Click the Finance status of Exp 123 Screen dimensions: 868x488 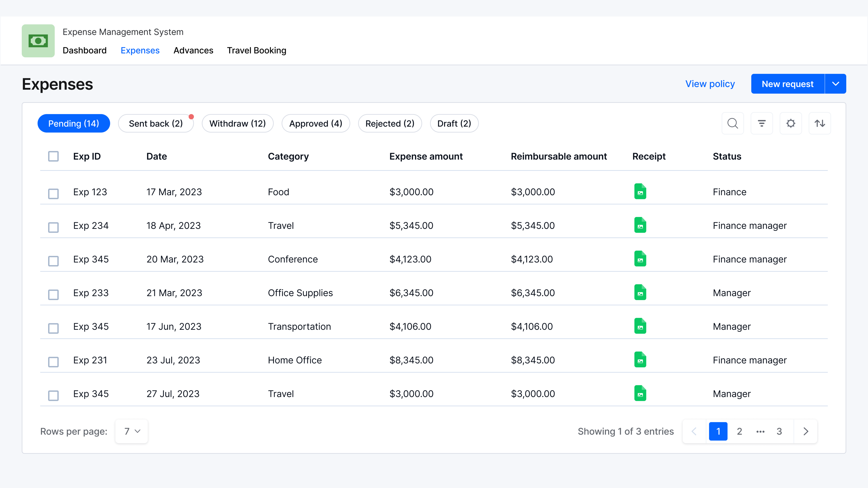pos(729,192)
